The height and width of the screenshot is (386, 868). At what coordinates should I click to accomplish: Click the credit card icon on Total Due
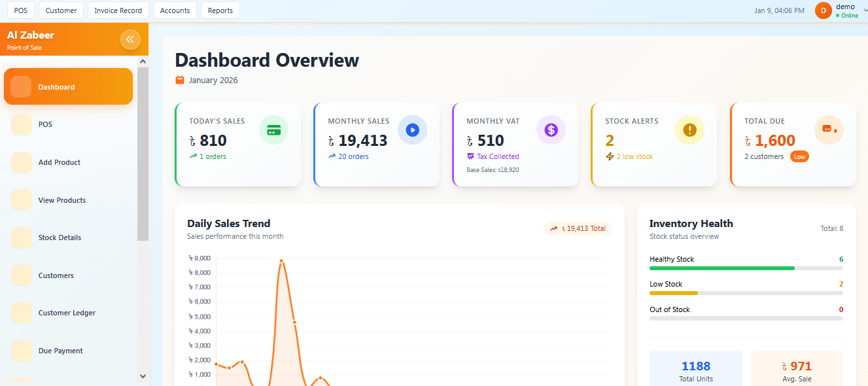pyautogui.click(x=828, y=130)
